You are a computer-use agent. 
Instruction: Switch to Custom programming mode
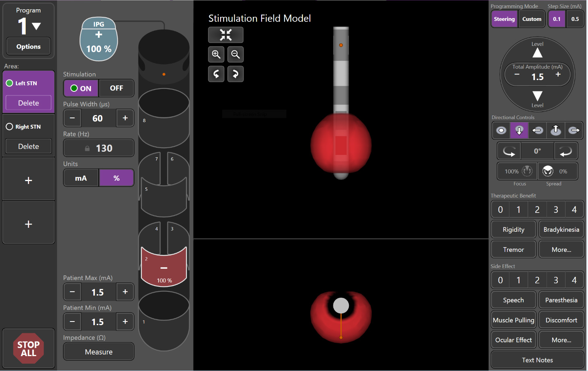[x=532, y=19]
